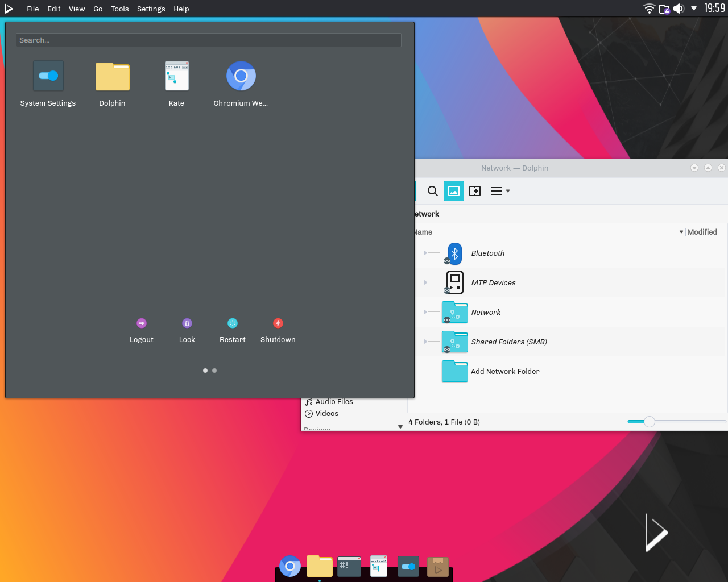Open the Help menu

[181, 9]
